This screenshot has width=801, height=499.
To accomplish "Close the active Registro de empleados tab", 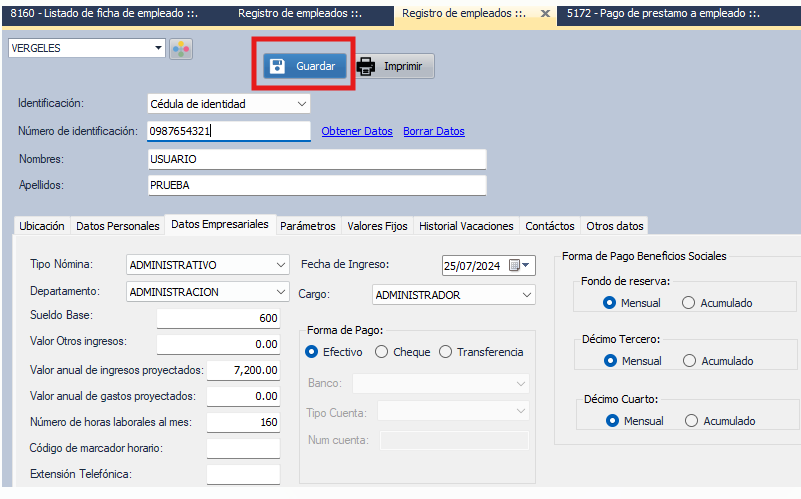I will point(545,14).
